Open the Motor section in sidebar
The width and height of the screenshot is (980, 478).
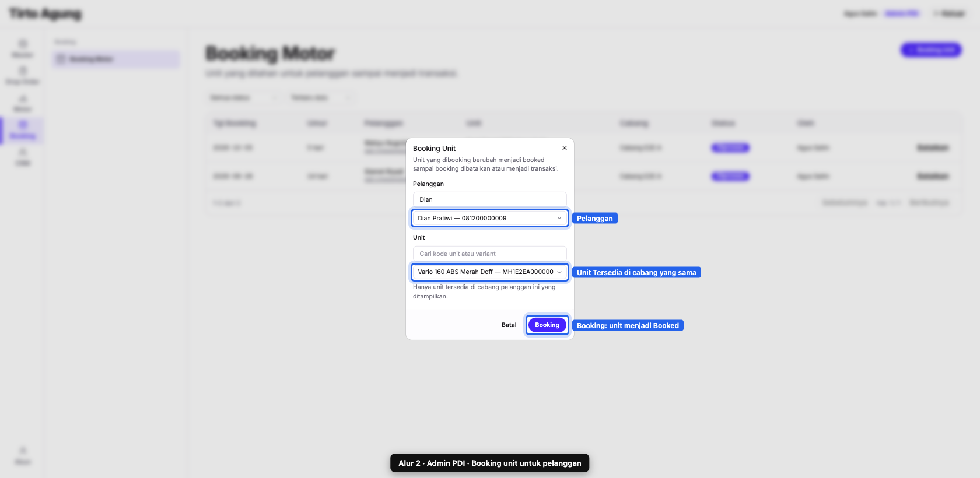[x=23, y=103]
